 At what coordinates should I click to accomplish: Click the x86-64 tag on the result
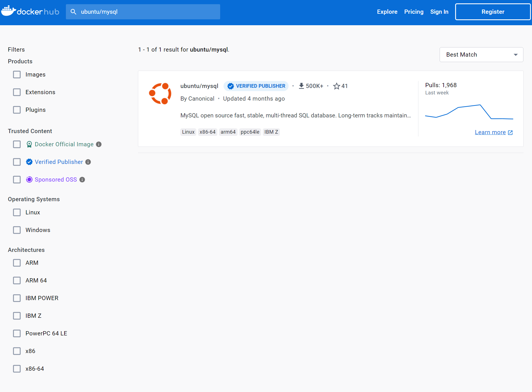pyautogui.click(x=208, y=132)
